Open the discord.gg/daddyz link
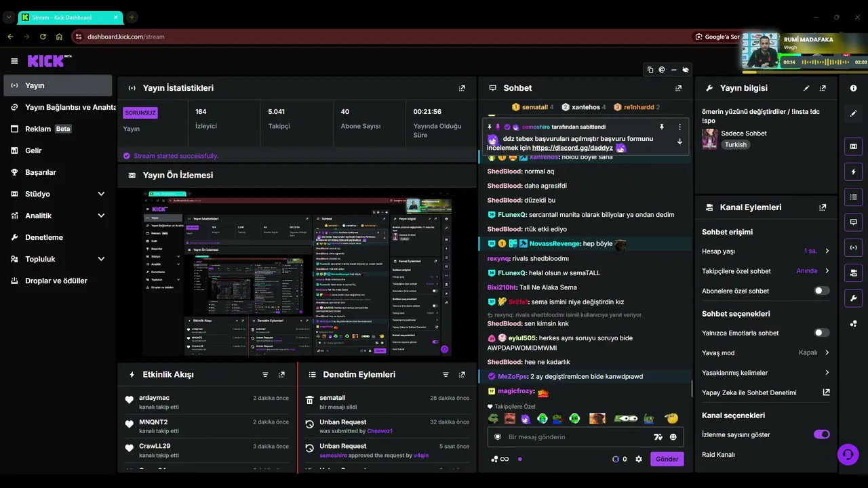 coord(572,148)
